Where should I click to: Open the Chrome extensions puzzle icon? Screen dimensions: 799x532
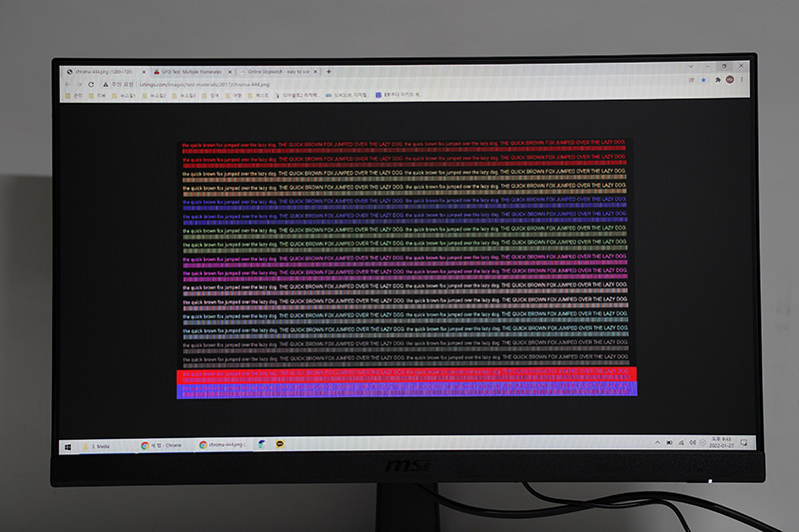click(718, 80)
